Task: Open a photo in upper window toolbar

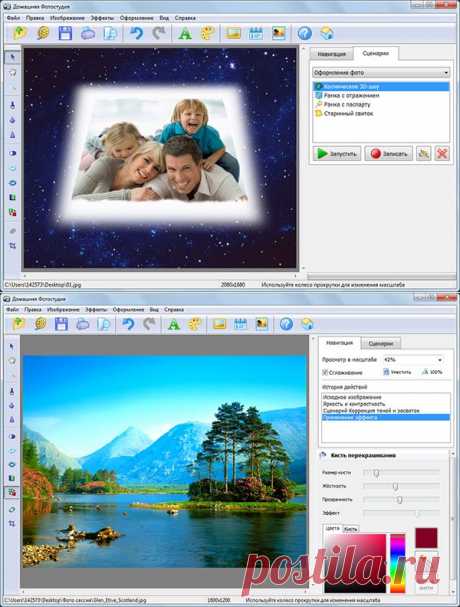Action: 20,33
